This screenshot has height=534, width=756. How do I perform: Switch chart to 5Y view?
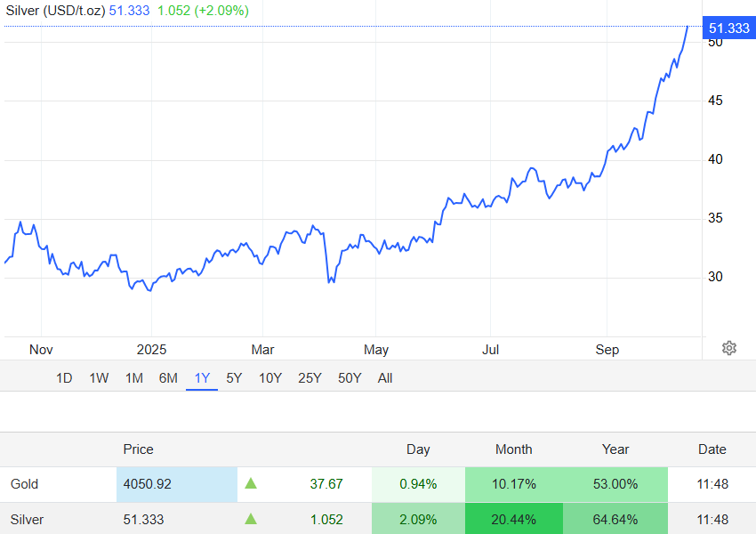[x=234, y=378]
